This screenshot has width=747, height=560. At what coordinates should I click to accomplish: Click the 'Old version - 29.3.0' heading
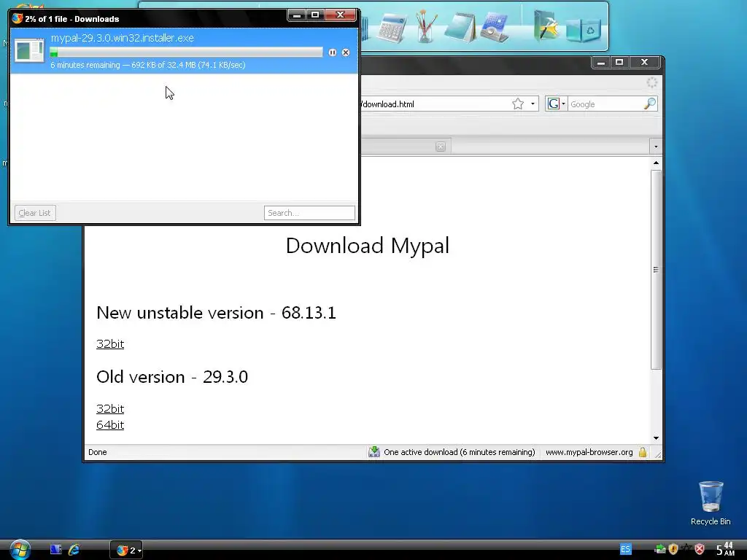pos(172,377)
